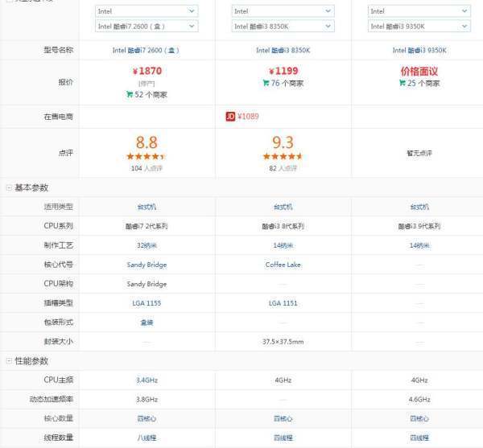Click 价格面议 price text
Screen dimensions: 483x448
tap(419, 72)
